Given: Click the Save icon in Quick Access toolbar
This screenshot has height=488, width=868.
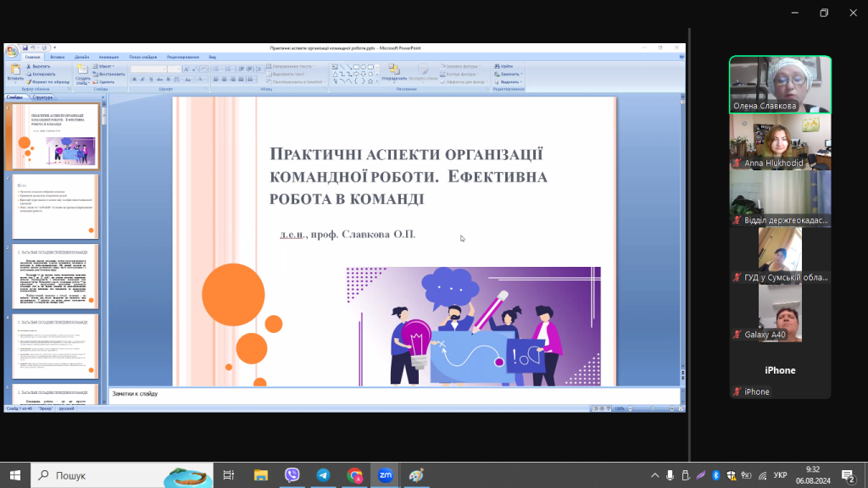Looking at the screenshot, I should pos(25,48).
